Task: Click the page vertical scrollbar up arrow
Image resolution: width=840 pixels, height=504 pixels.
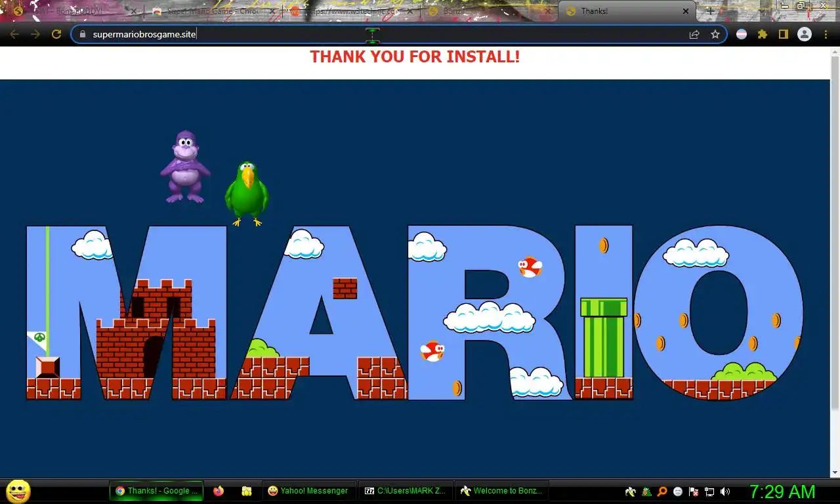Action: click(835, 52)
